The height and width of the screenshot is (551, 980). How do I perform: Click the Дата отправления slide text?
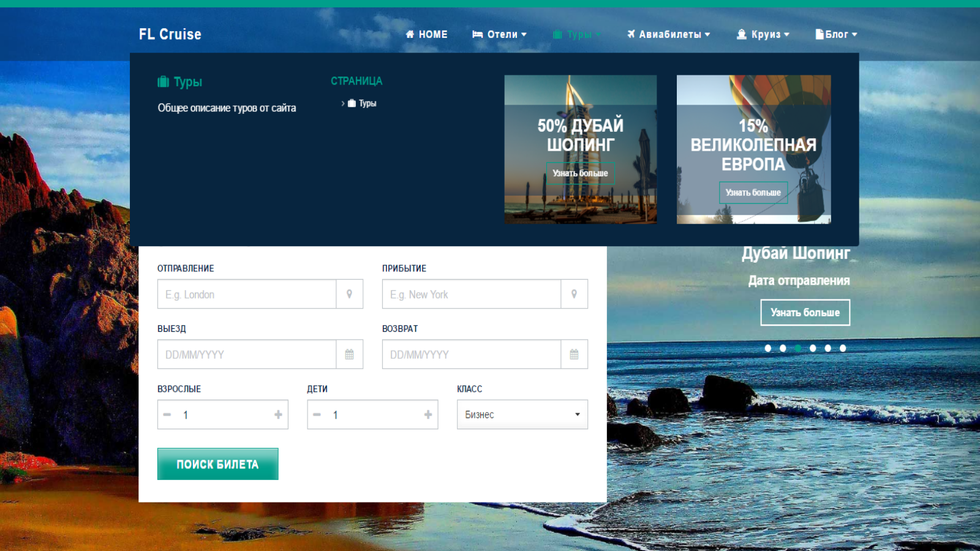tap(799, 280)
